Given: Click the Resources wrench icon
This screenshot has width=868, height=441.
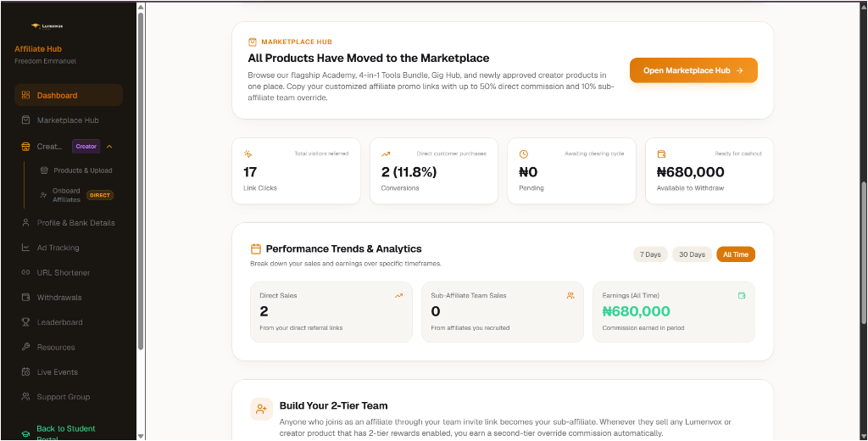Looking at the screenshot, I should point(25,347).
